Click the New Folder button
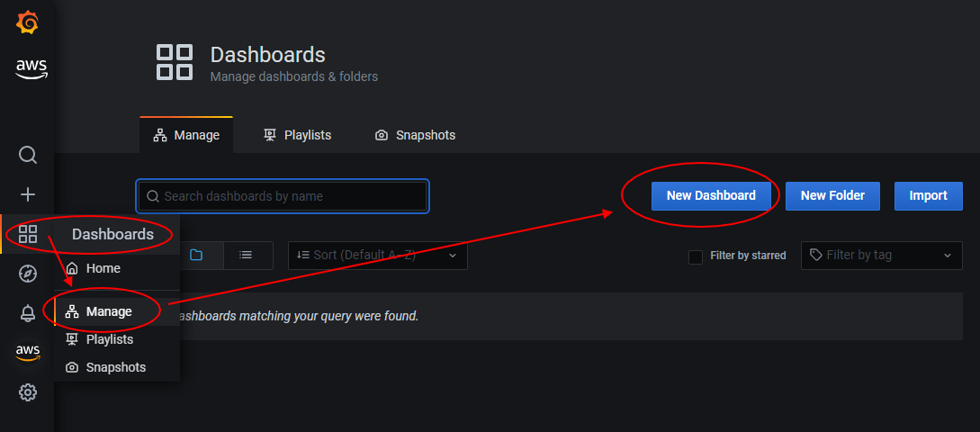Screen dimensions: 980x432 (x=832, y=195)
